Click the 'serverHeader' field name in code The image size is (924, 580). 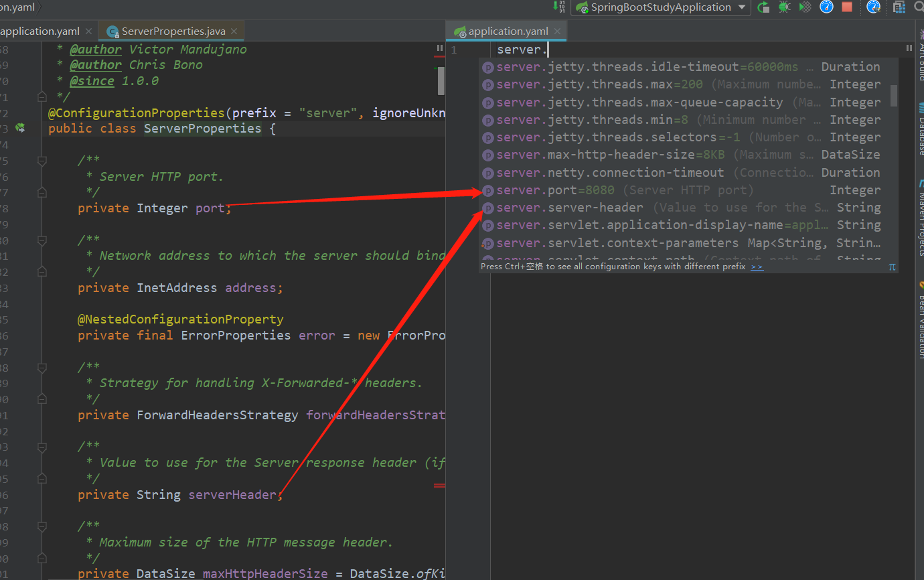(x=232, y=495)
